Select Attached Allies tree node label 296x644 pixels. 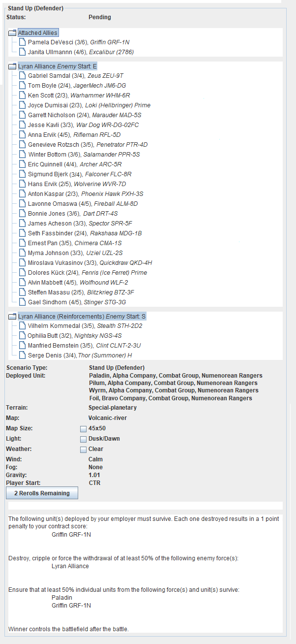click(38, 33)
